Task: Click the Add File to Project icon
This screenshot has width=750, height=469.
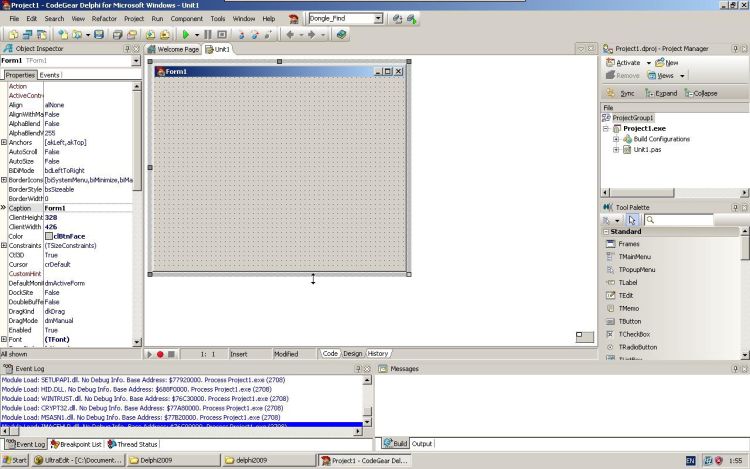Action: point(150,34)
